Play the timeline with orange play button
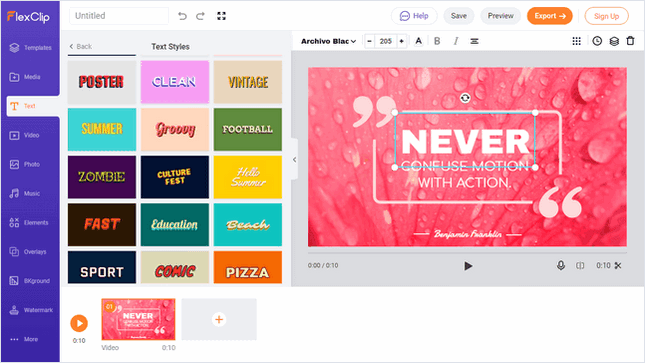645x363 pixels. point(79,323)
